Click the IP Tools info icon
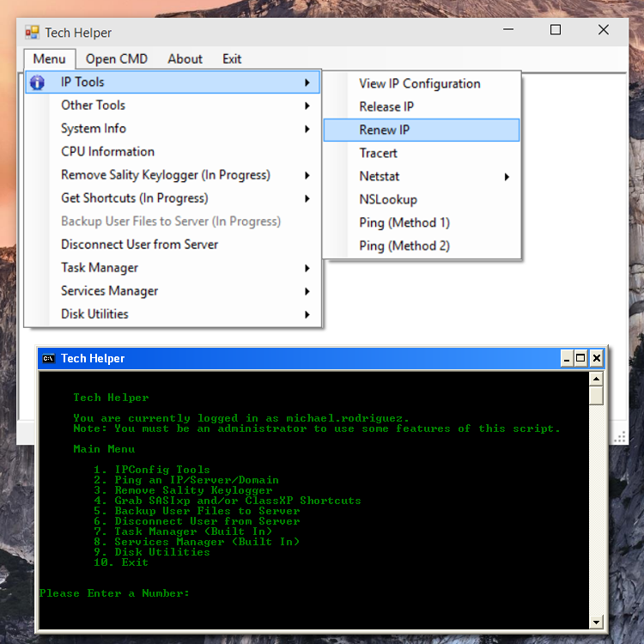The height and width of the screenshot is (644, 644). (x=38, y=82)
